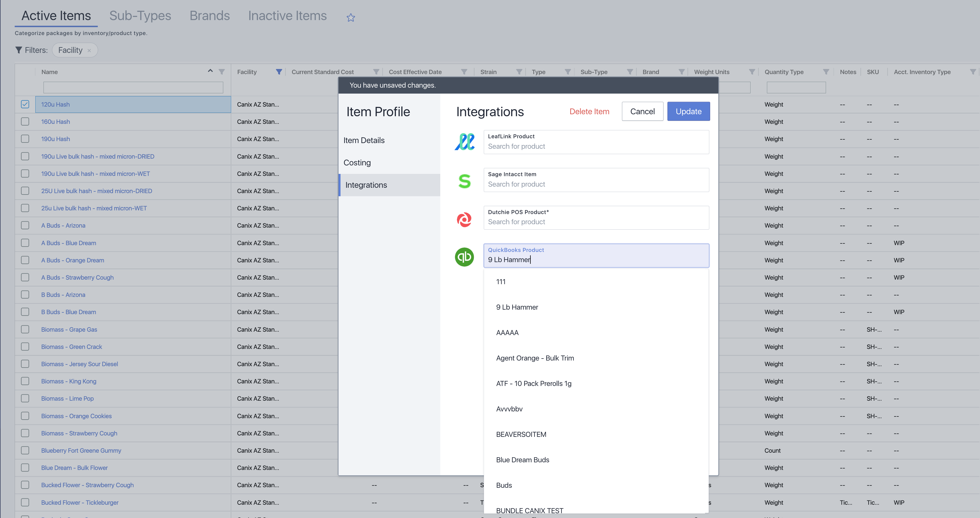The width and height of the screenshot is (980, 518).
Task: Choose Buds from product list
Action: click(x=596, y=485)
